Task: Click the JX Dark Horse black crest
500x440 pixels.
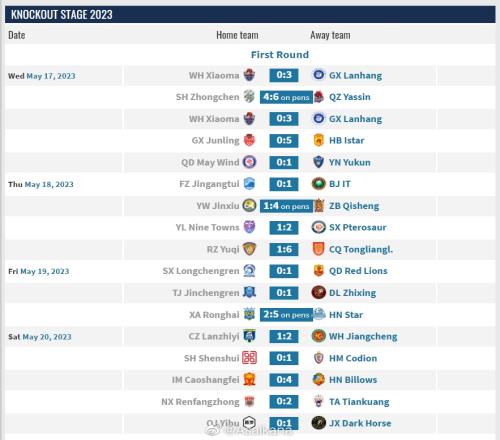Action: click(x=319, y=423)
